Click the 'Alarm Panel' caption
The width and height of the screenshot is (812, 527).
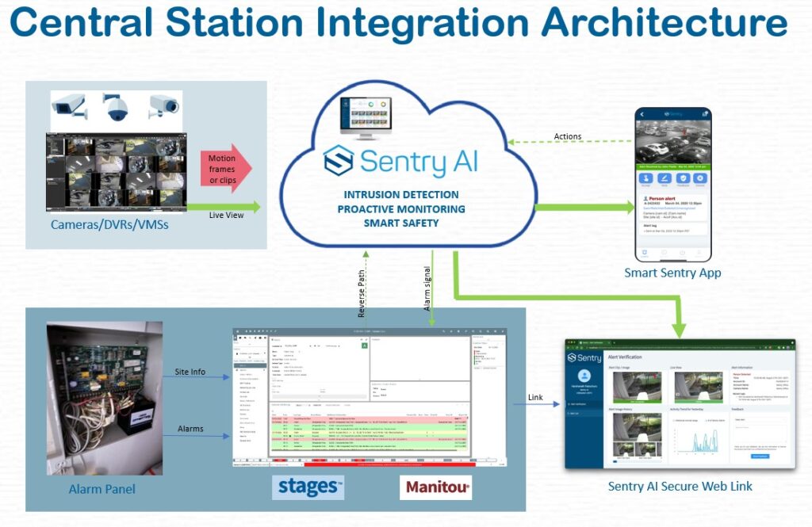pyautogui.click(x=102, y=489)
